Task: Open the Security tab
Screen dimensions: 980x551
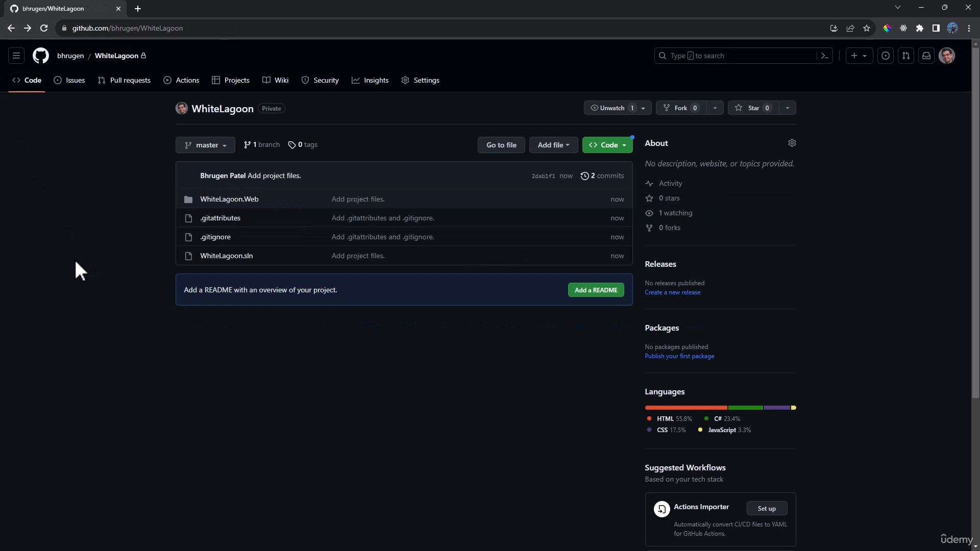Action: (x=320, y=80)
